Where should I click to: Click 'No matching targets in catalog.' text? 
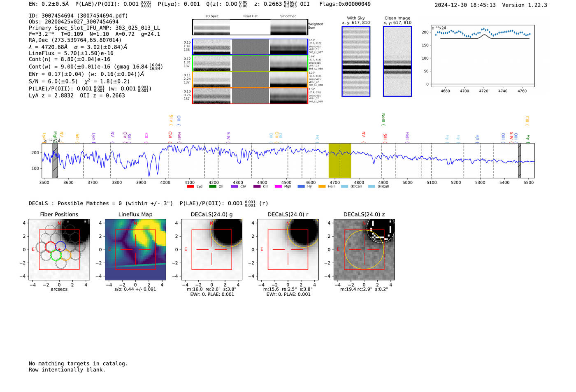78,364
